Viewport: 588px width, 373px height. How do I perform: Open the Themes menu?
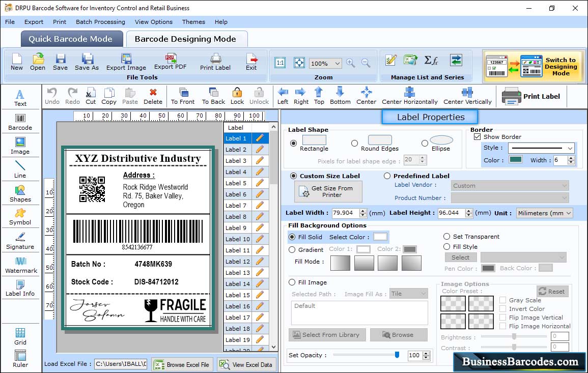pos(193,22)
